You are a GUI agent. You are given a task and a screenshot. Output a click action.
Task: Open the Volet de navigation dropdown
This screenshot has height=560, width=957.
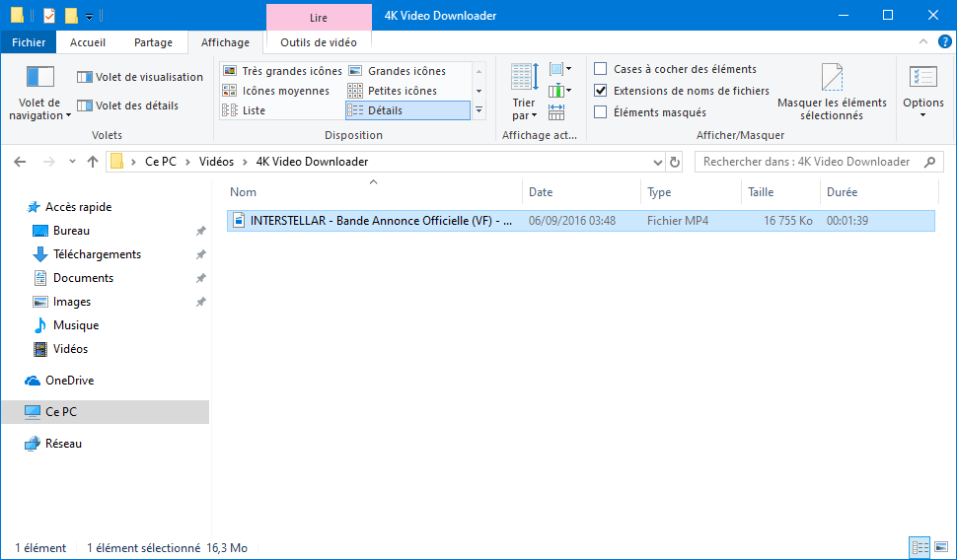pos(39,94)
